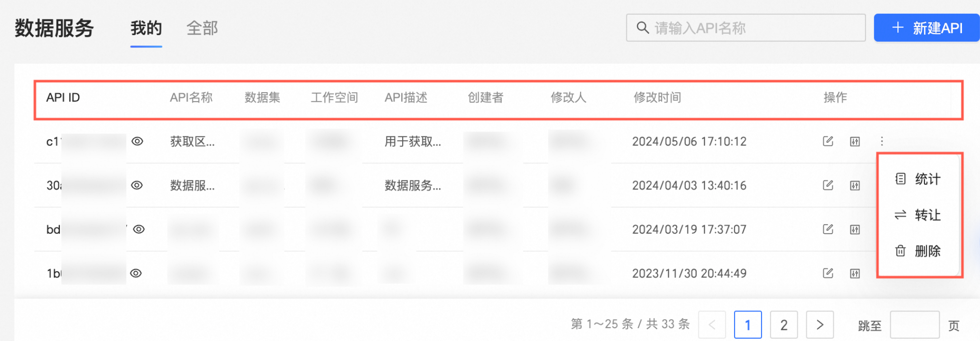
Task: Click the timestamp 2024/05/06 17:10:12
Action: click(689, 142)
